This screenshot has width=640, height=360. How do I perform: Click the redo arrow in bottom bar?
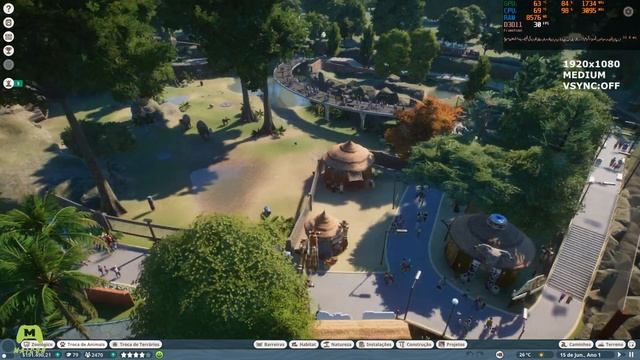pos(480,355)
